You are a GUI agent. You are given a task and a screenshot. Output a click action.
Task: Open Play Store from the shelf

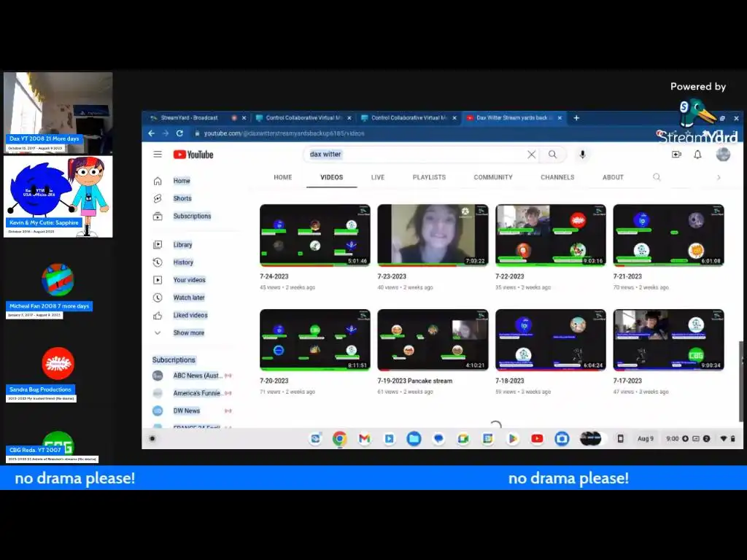coord(513,438)
